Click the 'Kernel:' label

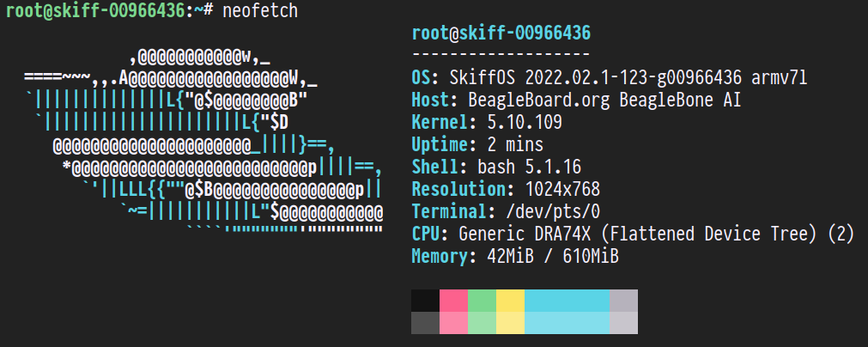click(445, 122)
